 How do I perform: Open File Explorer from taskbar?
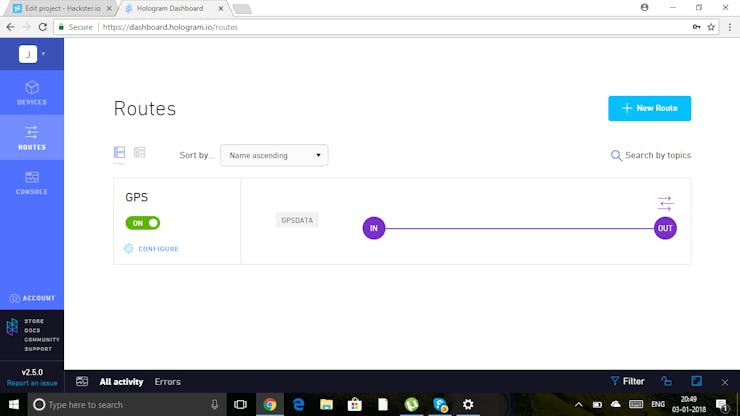click(x=326, y=405)
